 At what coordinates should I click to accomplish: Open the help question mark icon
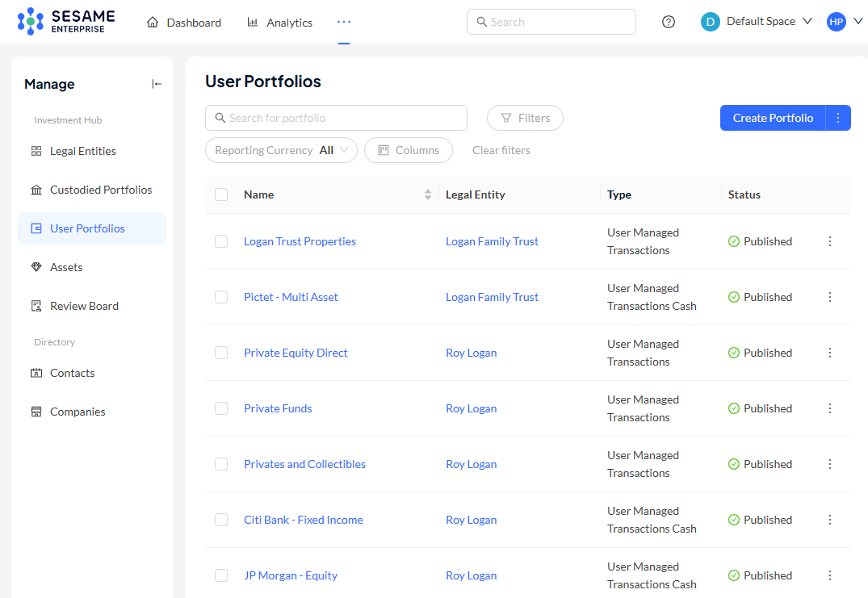(669, 22)
